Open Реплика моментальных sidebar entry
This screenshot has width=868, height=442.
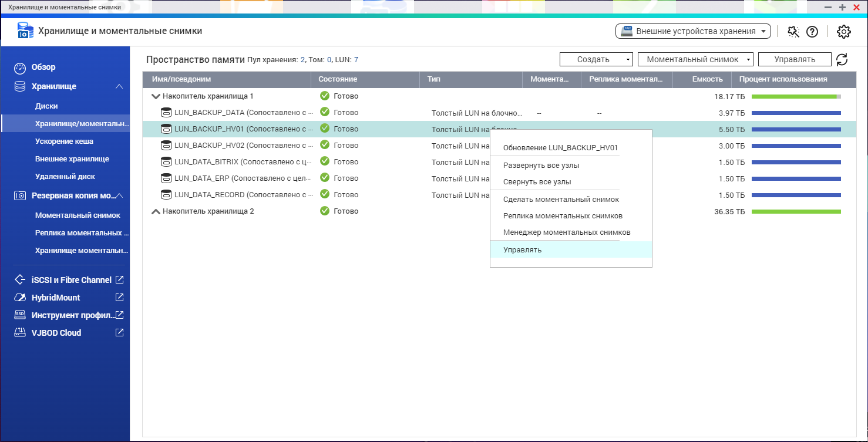[82, 233]
